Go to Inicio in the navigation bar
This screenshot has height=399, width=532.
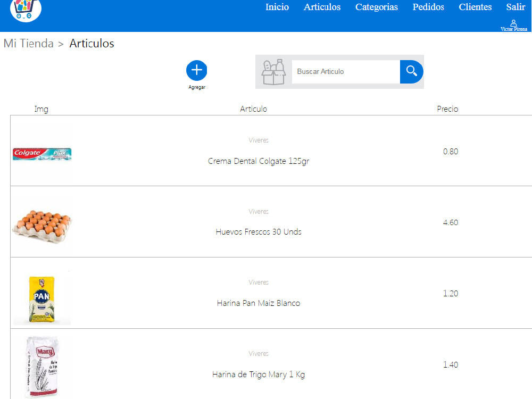pyautogui.click(x=277, y=7)
